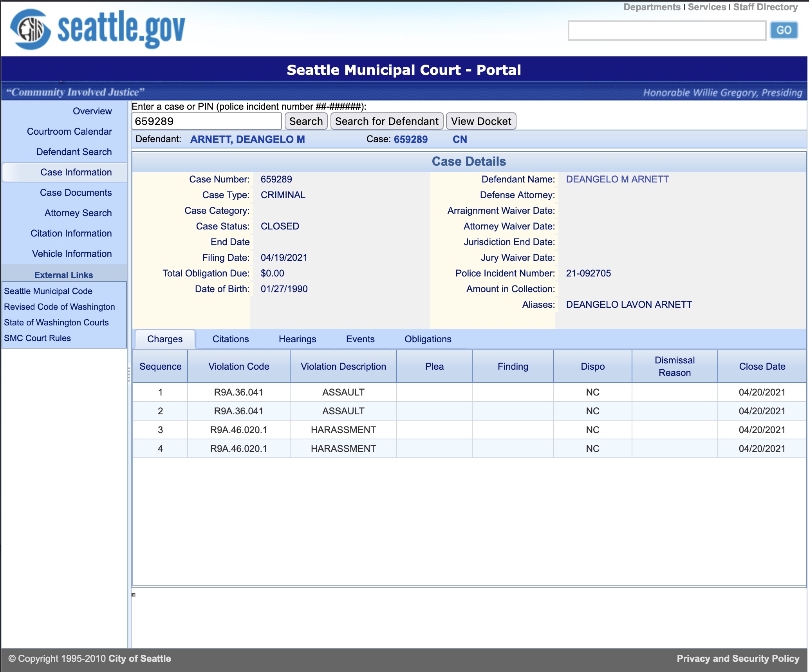Open Attorney Search from sidebar
Image resolution: width=809 pixels, height=672 pixels.
click(x=78, y=213)
